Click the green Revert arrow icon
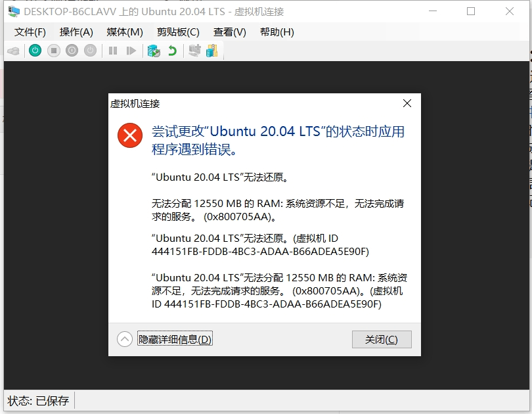This screenshot has width=532, height=414. click(x=173, y=51)
